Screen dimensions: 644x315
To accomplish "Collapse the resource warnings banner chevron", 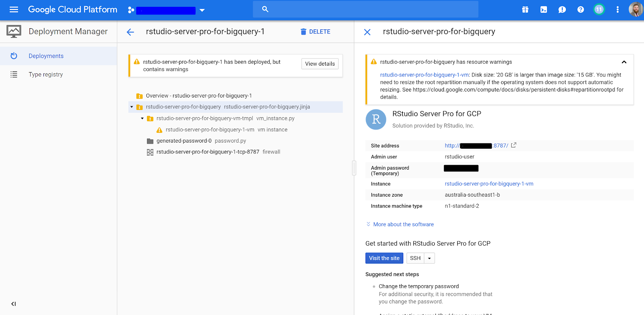I will point(624,62).
